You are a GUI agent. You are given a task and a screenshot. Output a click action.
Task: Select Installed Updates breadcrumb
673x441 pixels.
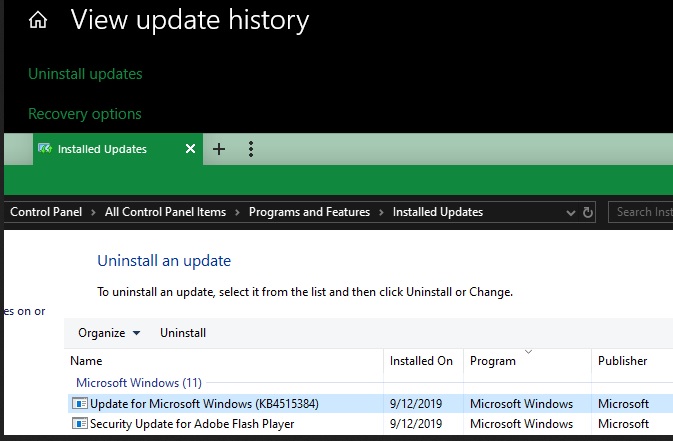coord(438,212)
